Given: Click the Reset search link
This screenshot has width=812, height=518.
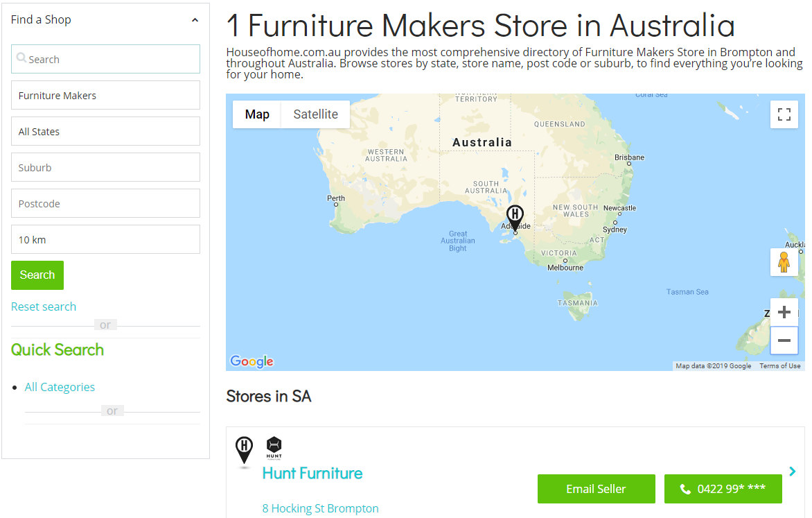Looking at the screenshot, I should [44, 307].
